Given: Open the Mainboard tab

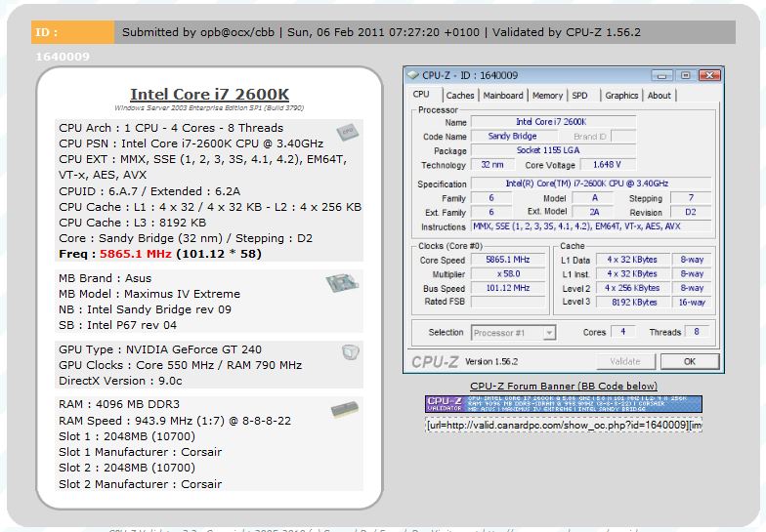Looking at the screenshot, I should pyautogui.click(x=502, y=96).
